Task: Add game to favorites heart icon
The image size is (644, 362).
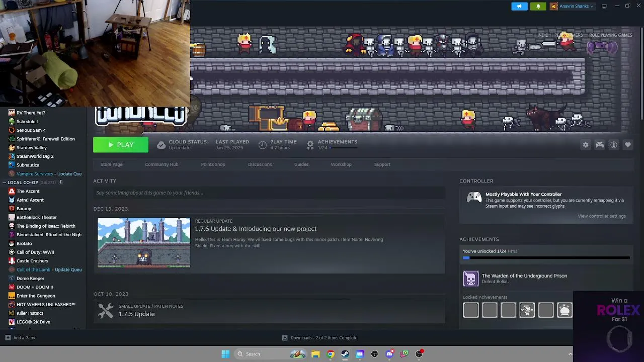Action: 628,145
